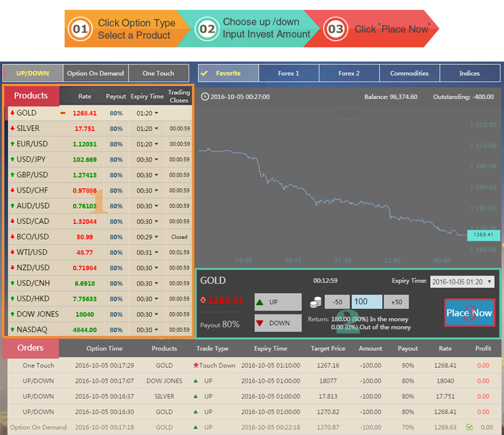This screenshot has width=504, height=435.
Task: Click the clock icon beside the chart date
Action: pyautogui.click(x=205, y=97)
